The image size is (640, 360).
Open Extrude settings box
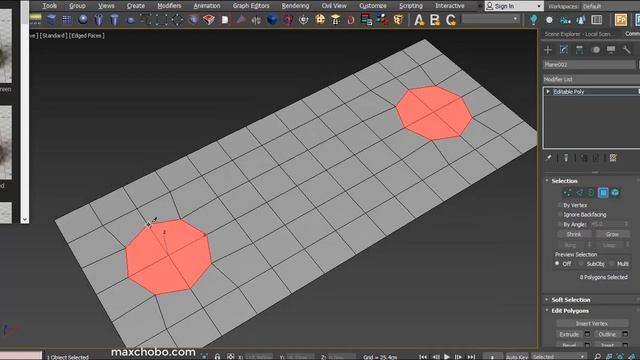(x=587, y=334)
